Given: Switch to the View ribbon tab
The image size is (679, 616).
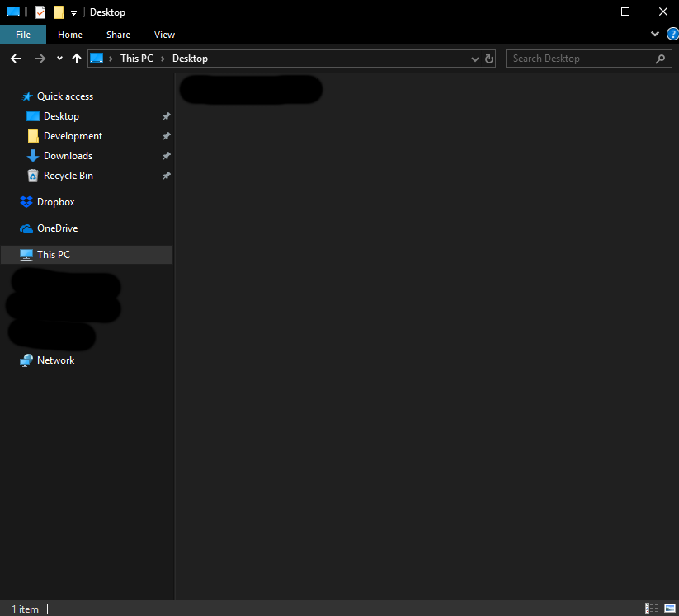Looking at the screenshot, I should [164, 35].
